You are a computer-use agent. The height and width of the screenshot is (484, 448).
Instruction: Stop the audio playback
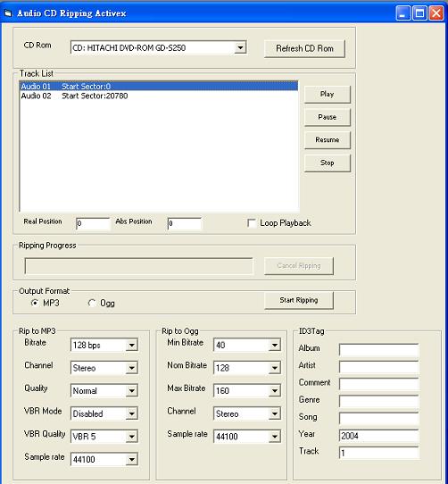pos(328,163)
